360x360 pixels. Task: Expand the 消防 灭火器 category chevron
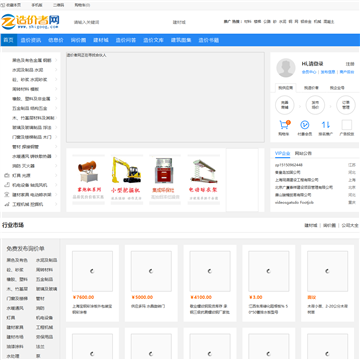tap(56, 166)
